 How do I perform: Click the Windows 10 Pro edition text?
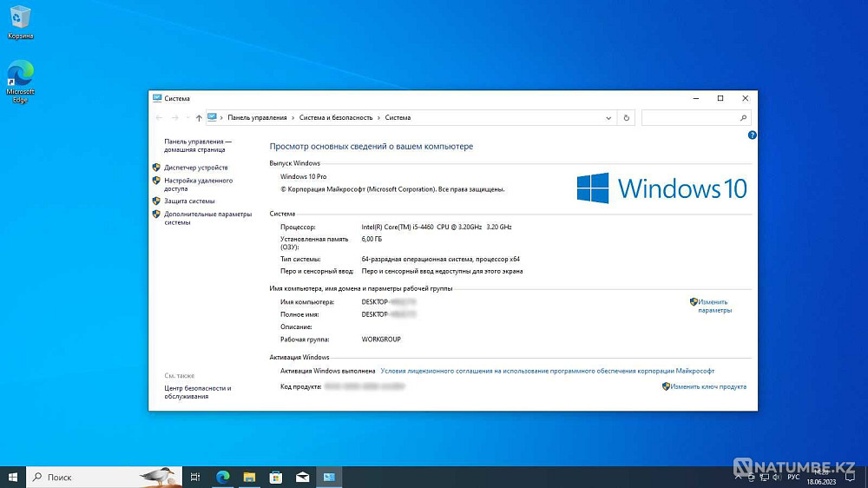tap(303, 176)
